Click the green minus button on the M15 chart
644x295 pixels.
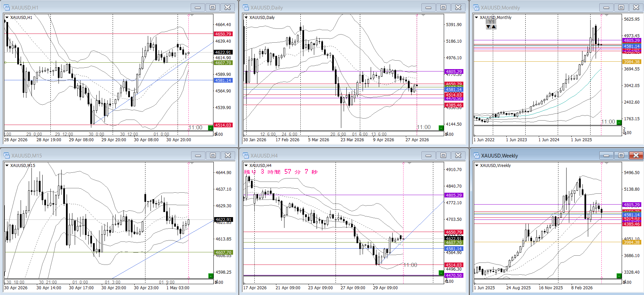click(211, 276)
